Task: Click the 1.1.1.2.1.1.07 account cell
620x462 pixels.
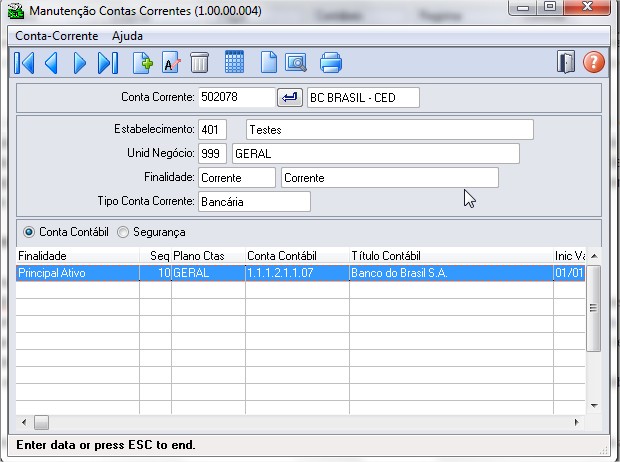Action: point(297,273)
